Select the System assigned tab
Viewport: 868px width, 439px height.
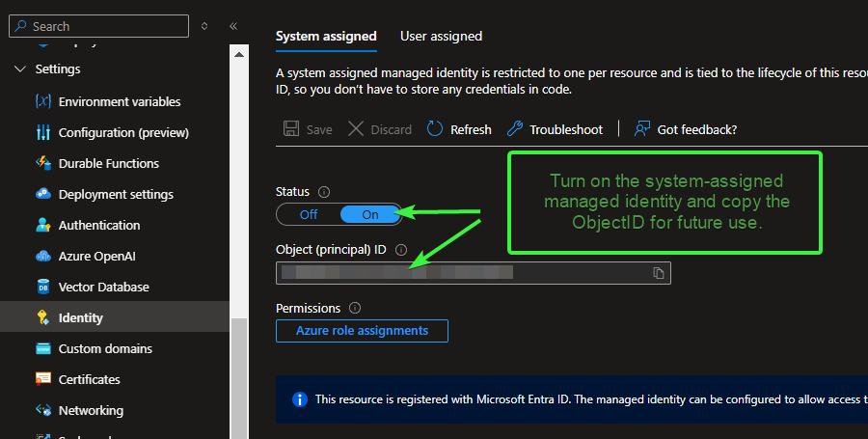point(326,36)
